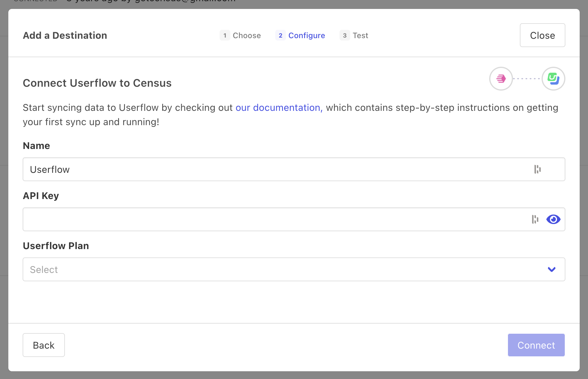
Task: Open the Userflow Plan dropdown
Action: click(x=294, y=269)
